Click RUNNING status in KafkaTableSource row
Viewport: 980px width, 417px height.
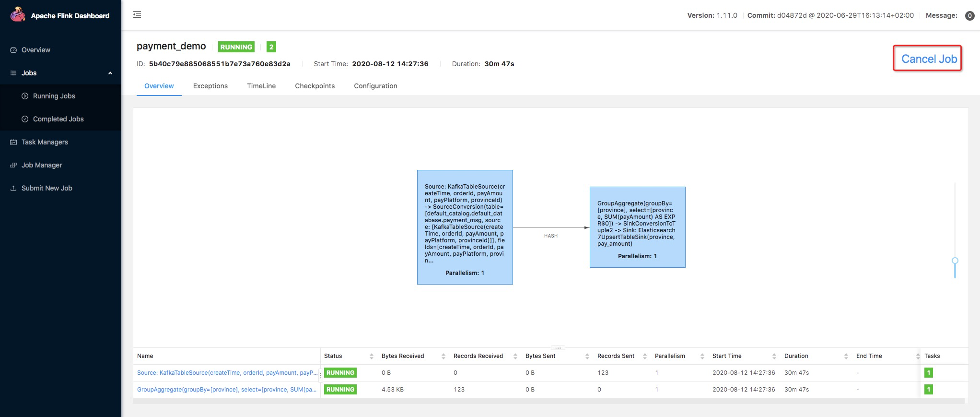coord(340,373)
